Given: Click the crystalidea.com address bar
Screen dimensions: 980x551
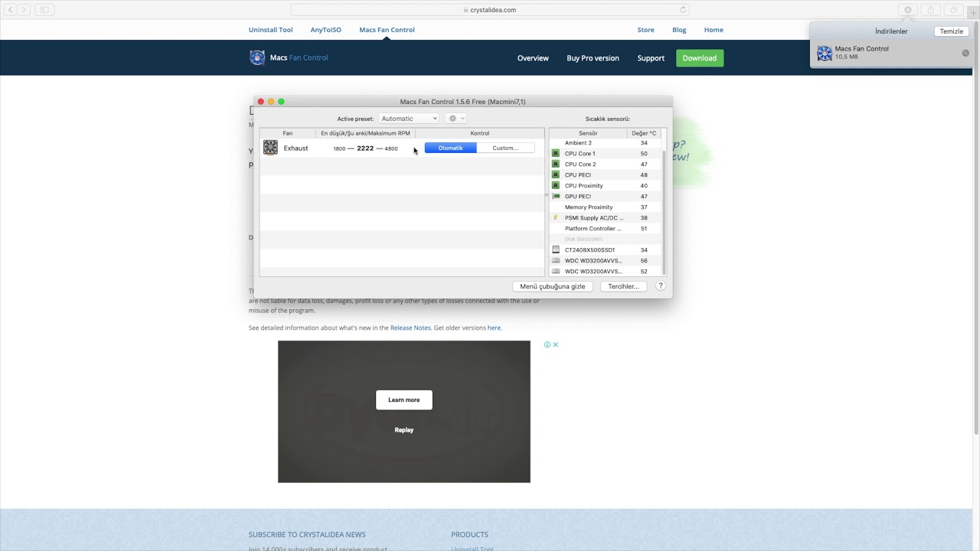Looking at the screenshot, I should click(x=490, y=10).
